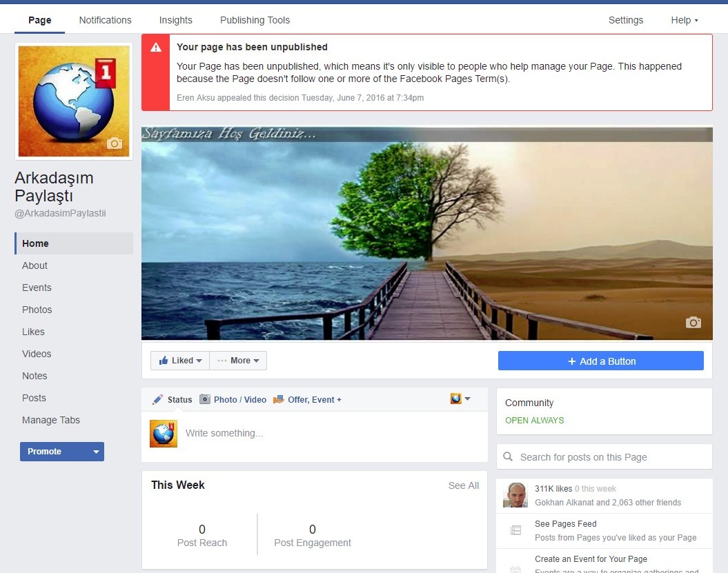Click the camera icon on cover photo
This screenshot has height=573, width=728.
[x=693, y=322]
